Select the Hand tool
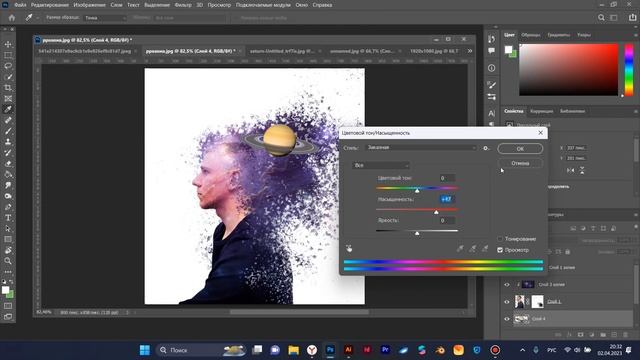This screenshot has width=640, height=360. coord(8,250)
